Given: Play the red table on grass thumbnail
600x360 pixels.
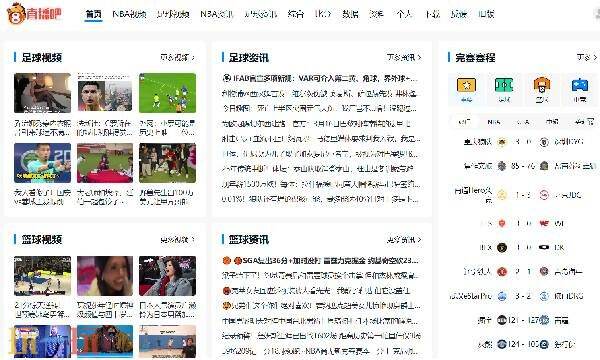Looking at the screenshot, I should pos(105,163).
